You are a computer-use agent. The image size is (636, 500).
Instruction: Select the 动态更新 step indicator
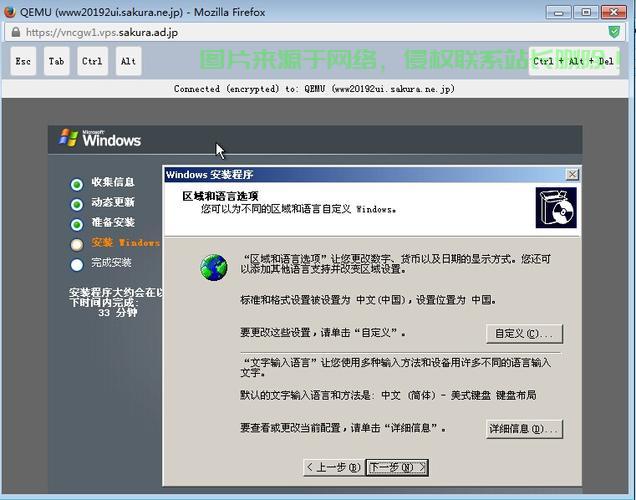[x=77, y=203]
